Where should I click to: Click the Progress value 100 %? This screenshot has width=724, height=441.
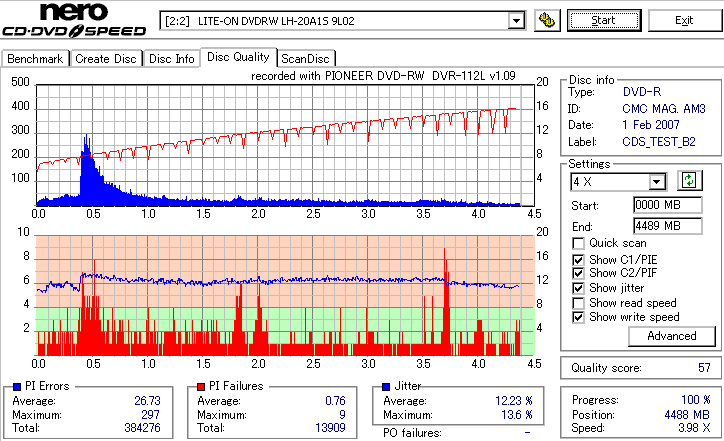tap(696, 399)
